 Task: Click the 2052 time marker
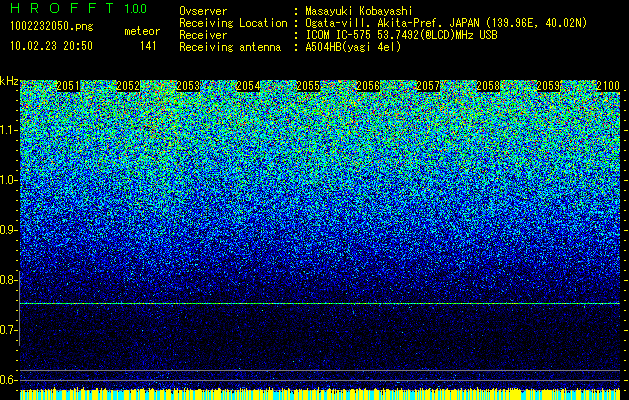pyautogui.click(x=128, y=86)
